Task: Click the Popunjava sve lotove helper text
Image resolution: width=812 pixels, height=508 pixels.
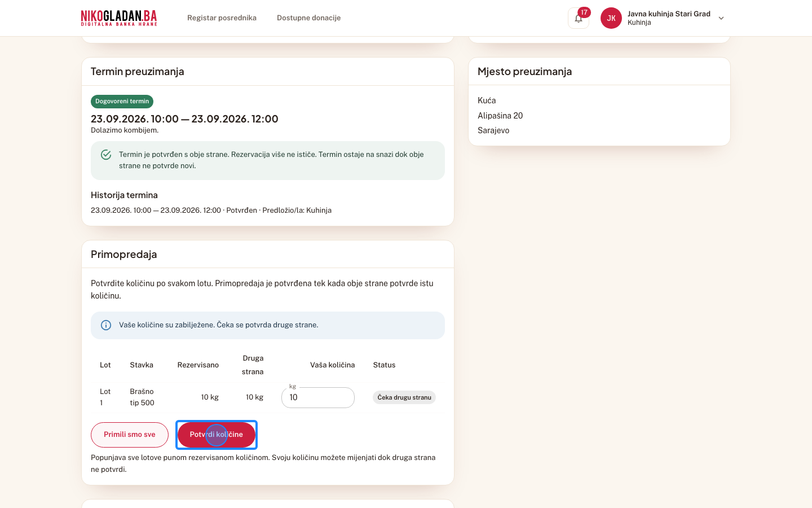Action: [263, 463]
